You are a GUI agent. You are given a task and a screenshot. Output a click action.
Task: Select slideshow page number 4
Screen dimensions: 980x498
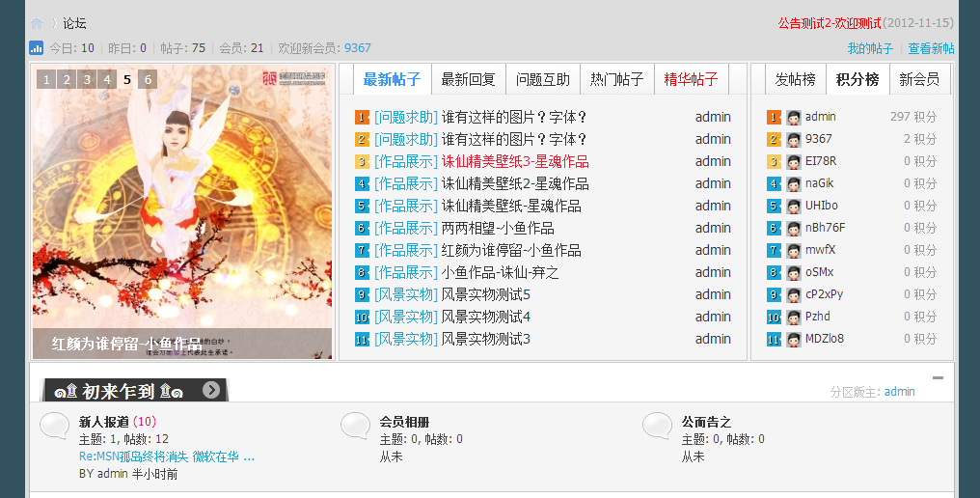[107, 79]
